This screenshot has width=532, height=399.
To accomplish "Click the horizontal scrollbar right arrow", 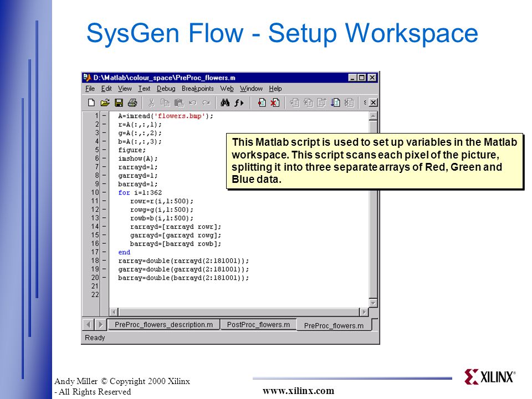I will point(364,312).
